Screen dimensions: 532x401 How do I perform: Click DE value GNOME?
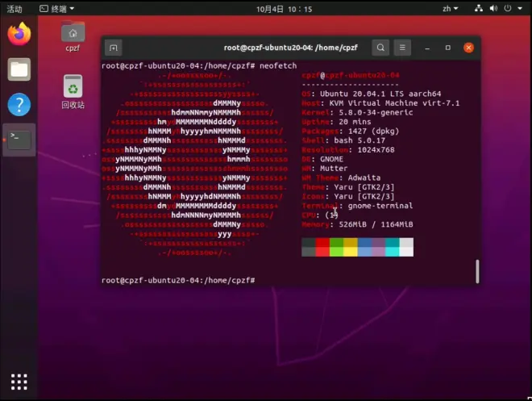click(x=331, y=159)
